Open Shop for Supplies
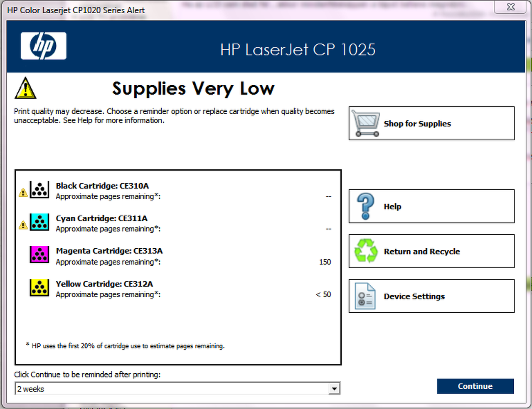The width and height of the screenshot is (532, 409). coord(431,123)
